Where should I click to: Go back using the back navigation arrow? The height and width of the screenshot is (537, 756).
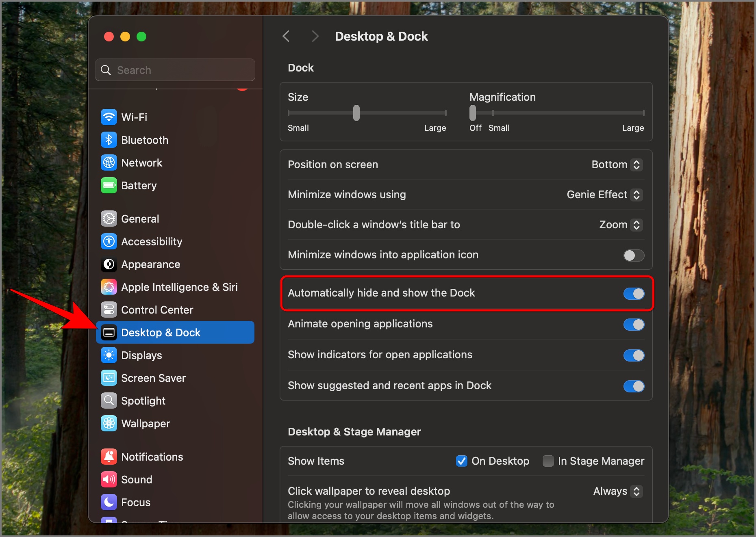(x=286, y=36)
